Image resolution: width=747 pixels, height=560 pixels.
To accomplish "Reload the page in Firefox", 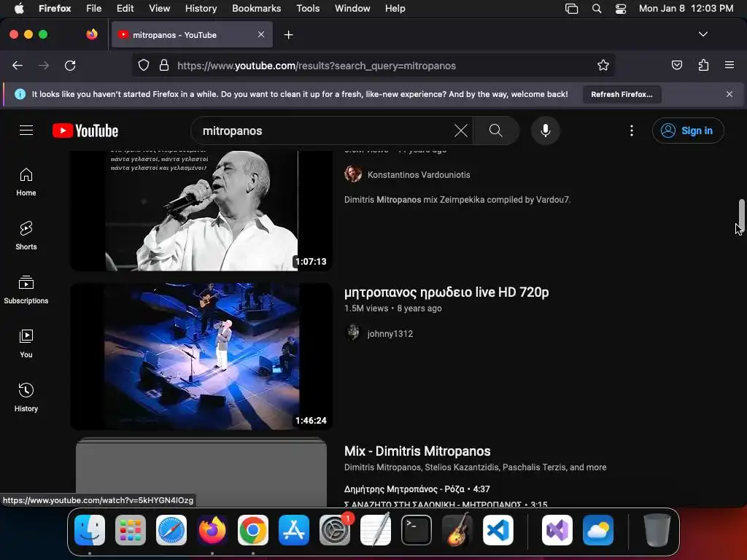I will (x=70, y=66).
